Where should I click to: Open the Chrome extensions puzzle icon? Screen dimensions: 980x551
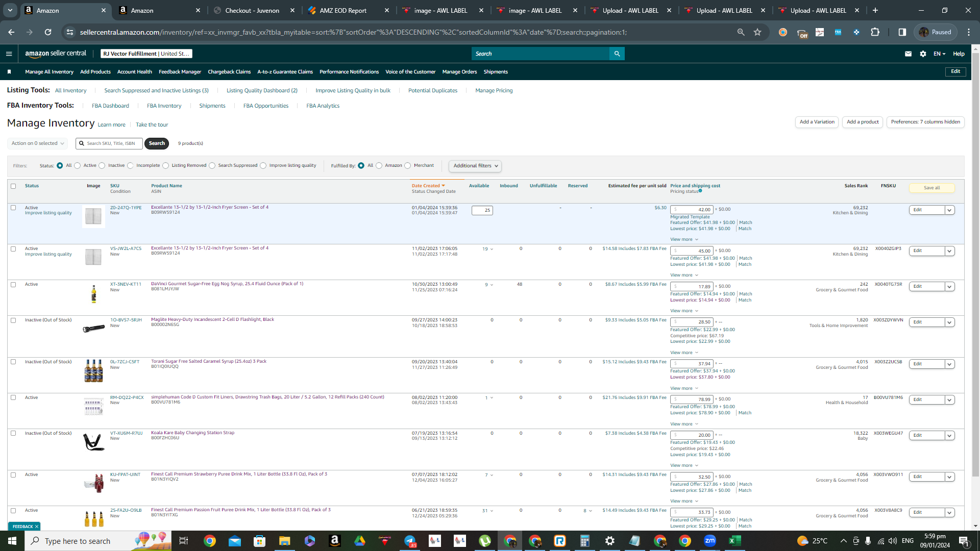coord(875,32)
